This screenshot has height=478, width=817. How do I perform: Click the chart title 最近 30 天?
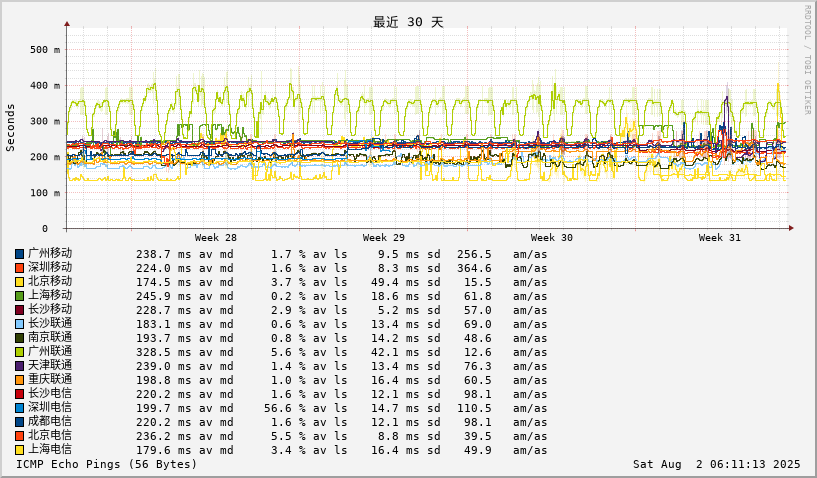pyautogui.click(x=408, y=22)
